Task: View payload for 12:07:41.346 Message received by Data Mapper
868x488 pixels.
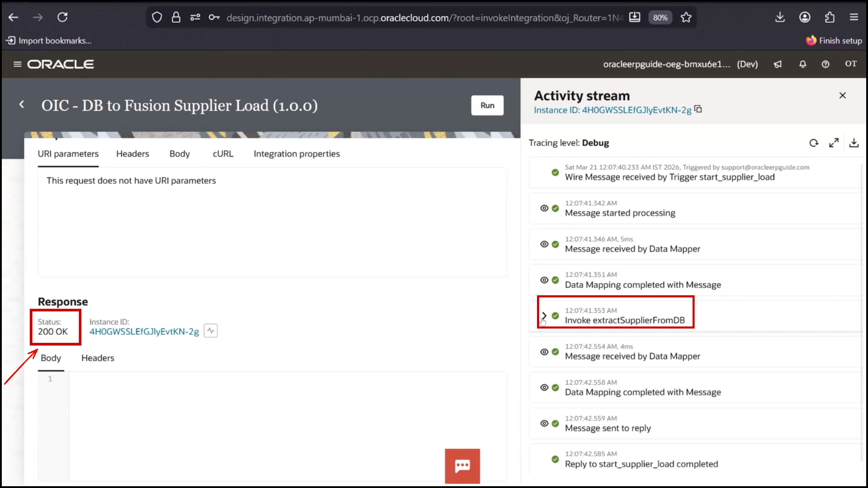Action: tap(544, 244)
